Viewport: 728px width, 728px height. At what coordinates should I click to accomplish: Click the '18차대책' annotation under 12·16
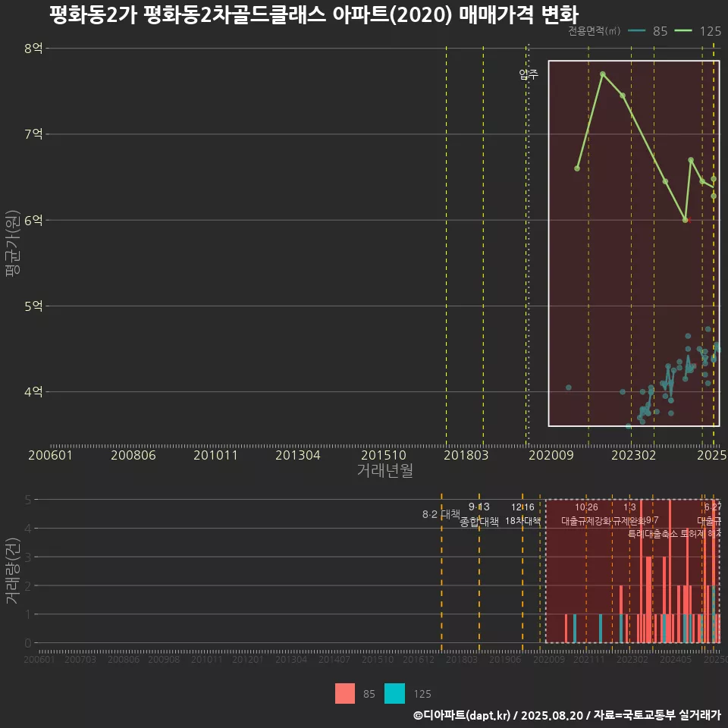pyautogui.click(x=522, y=521)
